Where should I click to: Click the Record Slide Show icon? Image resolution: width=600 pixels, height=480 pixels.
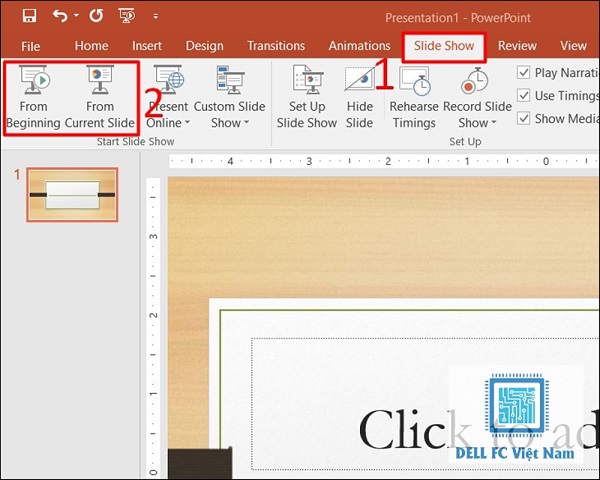[x=474, y=80]
